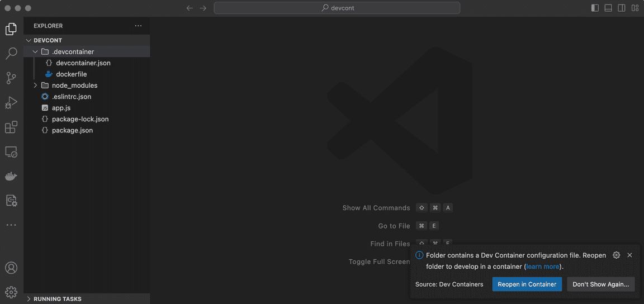The width and height of the screenshot is (644, 304).
Task: Open the Run and Debug view icon
Action: pyautogui.click(x=11, y=102)
